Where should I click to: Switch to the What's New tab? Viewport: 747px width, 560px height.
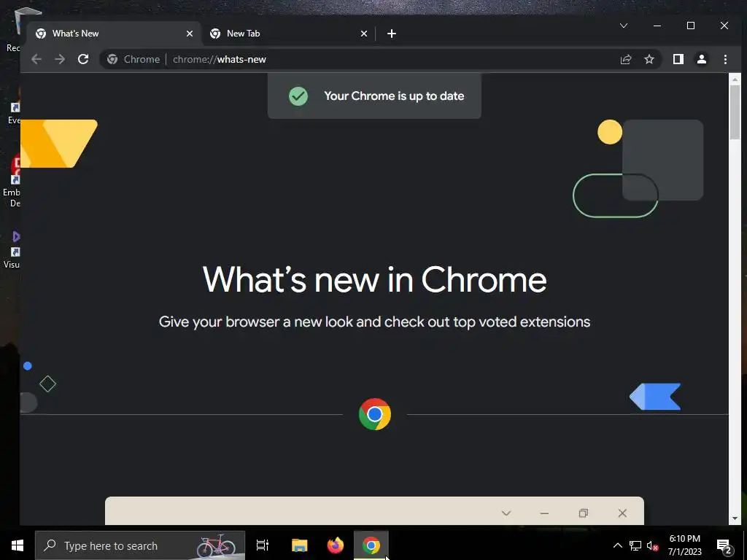click(x=115, y=34)
